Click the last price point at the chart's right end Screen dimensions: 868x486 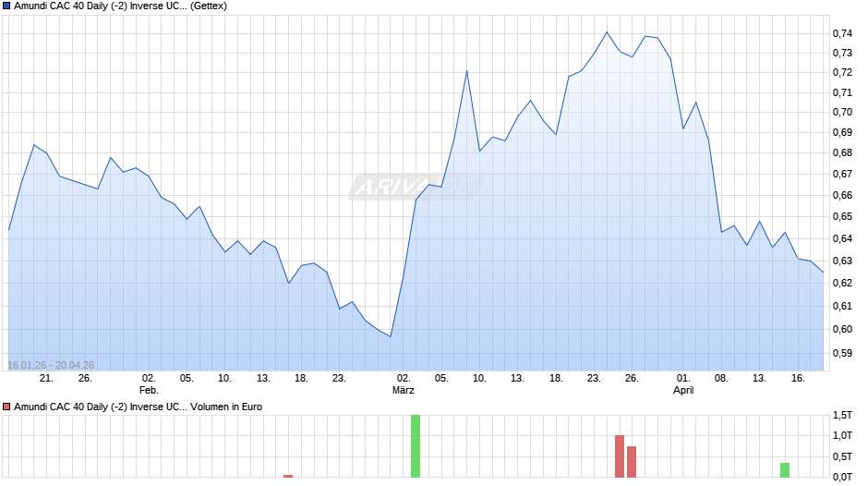click(x=823, y=272)
